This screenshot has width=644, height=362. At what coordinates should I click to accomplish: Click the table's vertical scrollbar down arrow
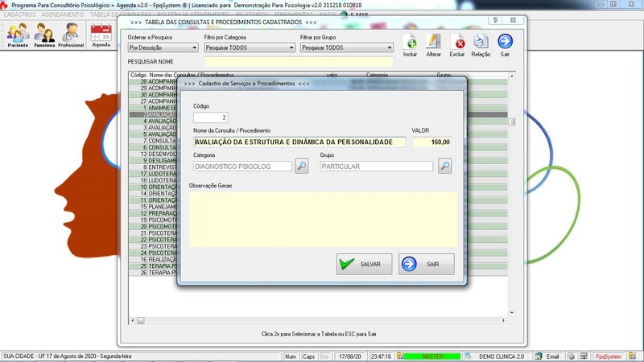point(512,312)
